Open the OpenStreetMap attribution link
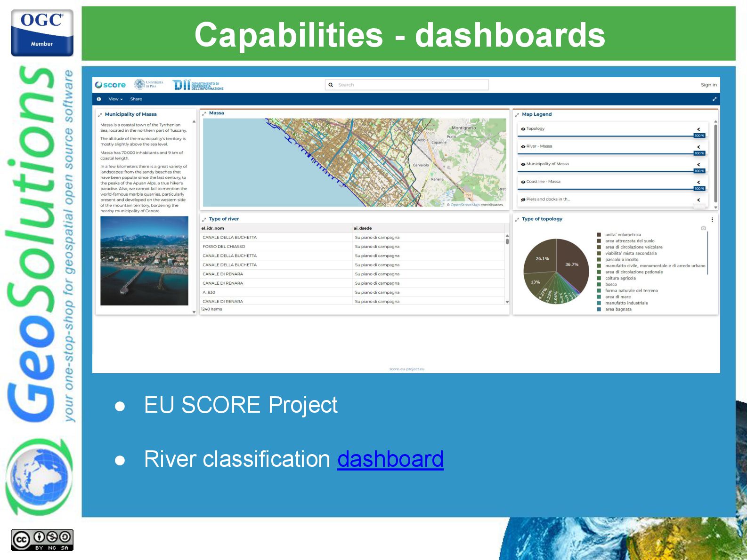The width and height of the screenshot is (747, 560). pyautogui.click(x=465, y=205)
